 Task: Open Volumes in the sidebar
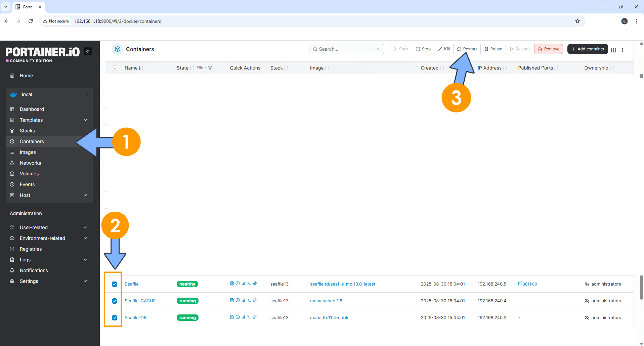(x=29, y=174)
